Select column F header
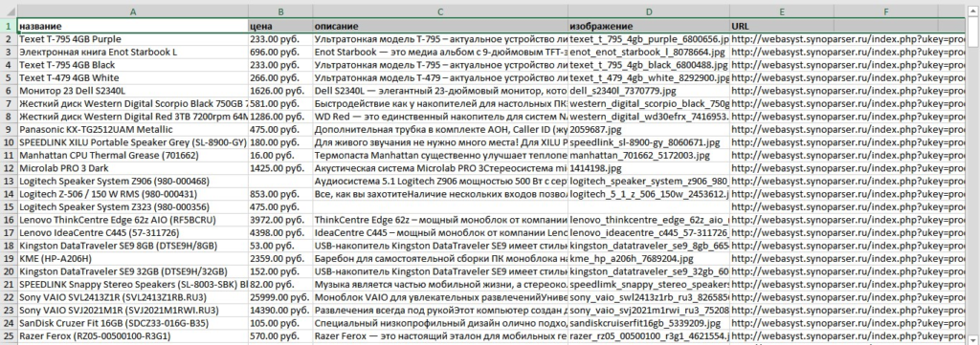 885,11
